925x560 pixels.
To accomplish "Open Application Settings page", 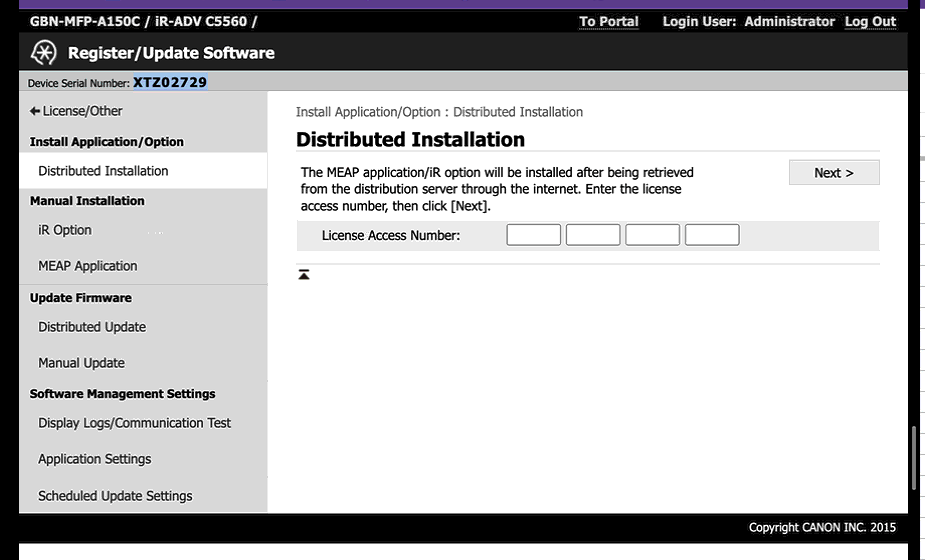I will (94, 459).
